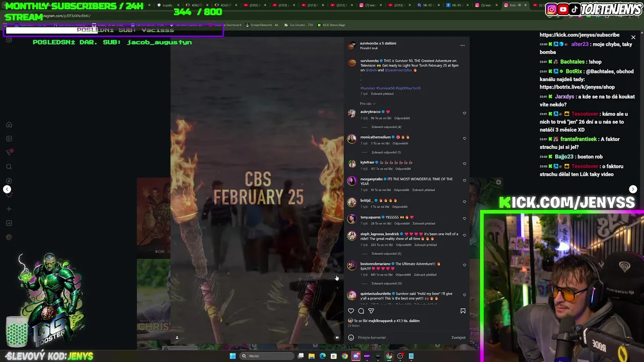Focus the 'Přidejte komentář' input field
Screen dimensions: 644x362
(403, 337)
